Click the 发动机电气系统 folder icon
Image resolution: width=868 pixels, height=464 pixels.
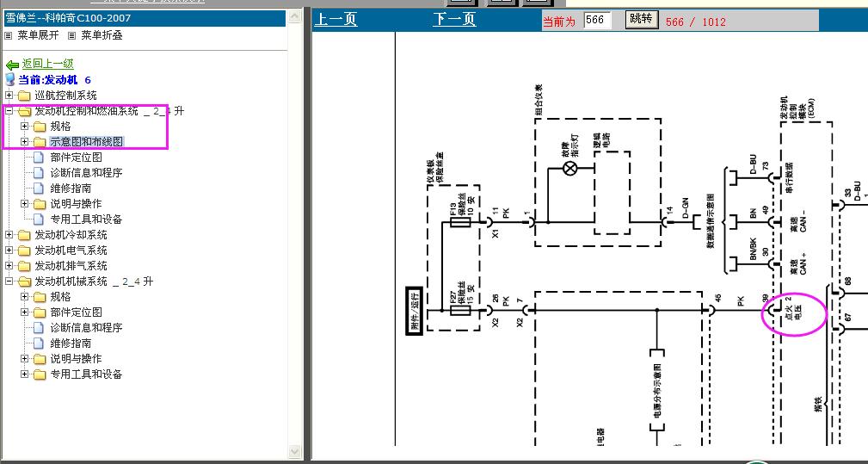24,251
